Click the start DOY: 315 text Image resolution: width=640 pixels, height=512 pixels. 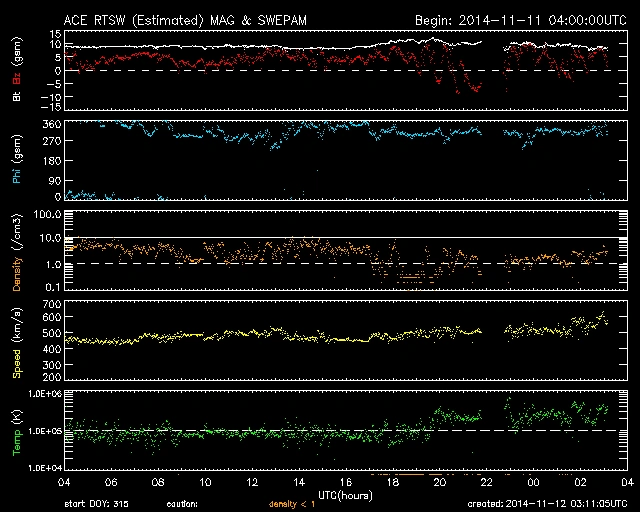pos(96,505)
